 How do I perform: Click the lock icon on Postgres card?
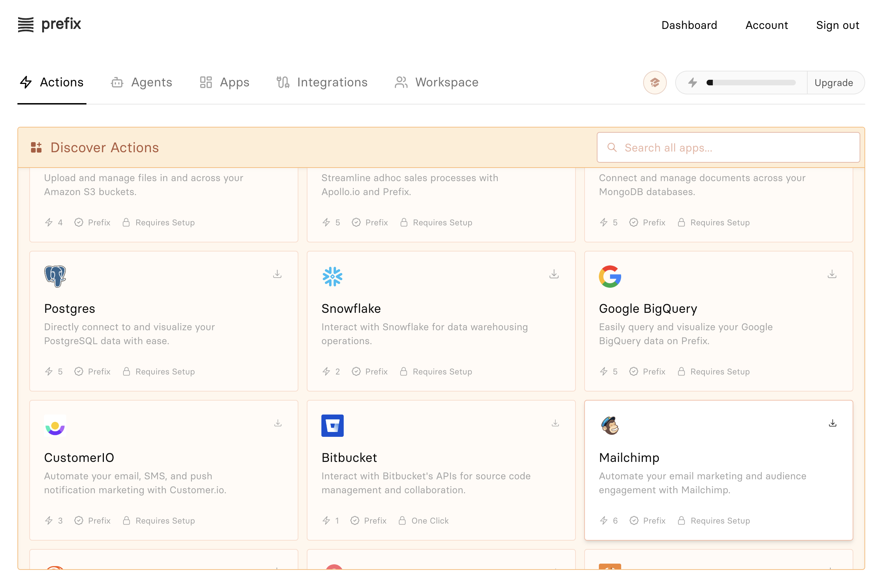pos(127,372)
